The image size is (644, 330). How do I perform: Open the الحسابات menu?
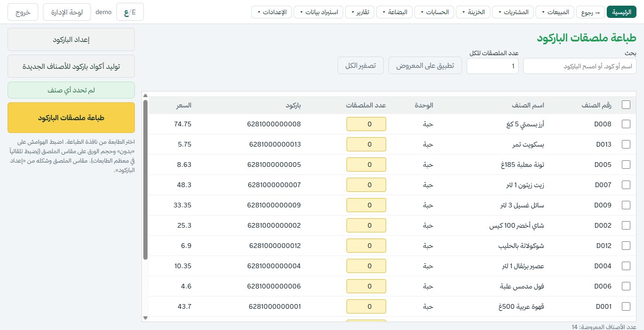(435, 12)
